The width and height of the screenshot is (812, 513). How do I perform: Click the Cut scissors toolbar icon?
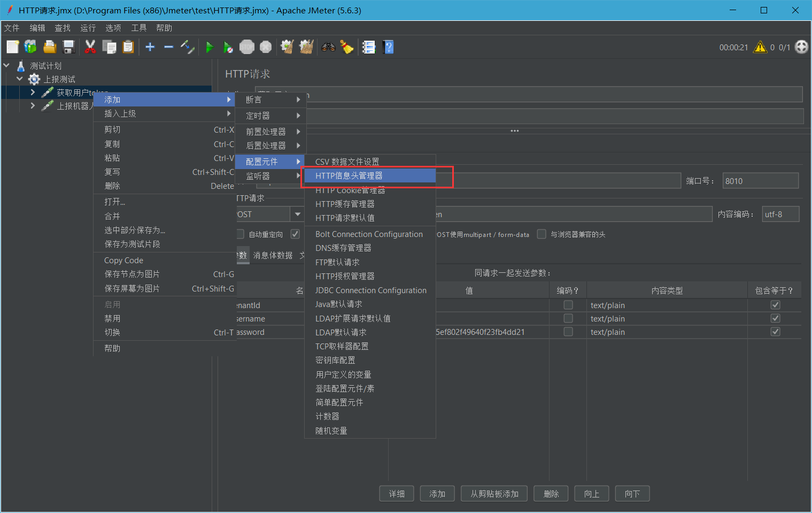point(90,47)
